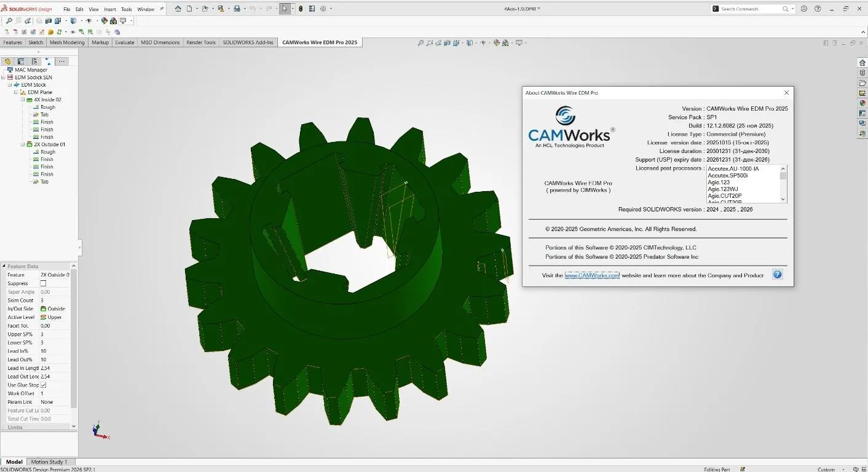The image size is (868, 472).
Task: Click the user login icon near search box
Action: point(804,9)
